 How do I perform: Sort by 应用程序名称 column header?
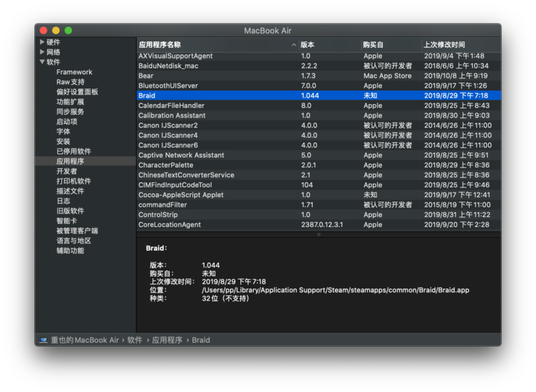click(217, 45)
